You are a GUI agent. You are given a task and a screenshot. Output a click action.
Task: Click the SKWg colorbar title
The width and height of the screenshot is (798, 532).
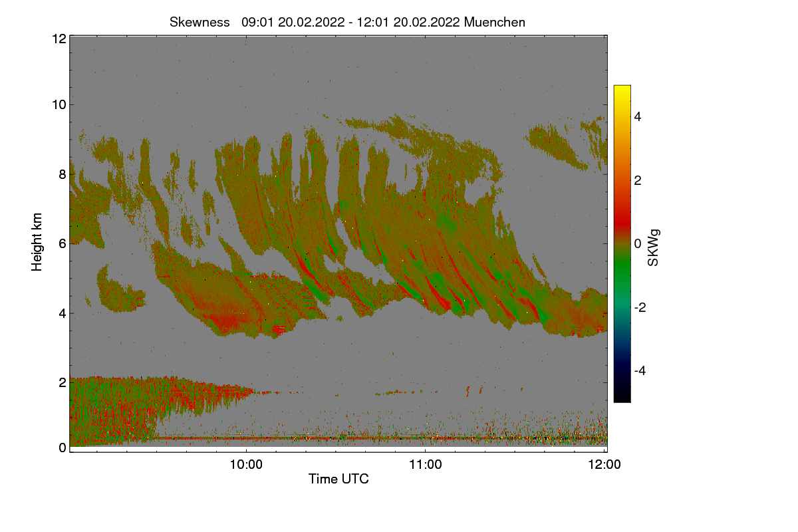click(x=654, y=248)
